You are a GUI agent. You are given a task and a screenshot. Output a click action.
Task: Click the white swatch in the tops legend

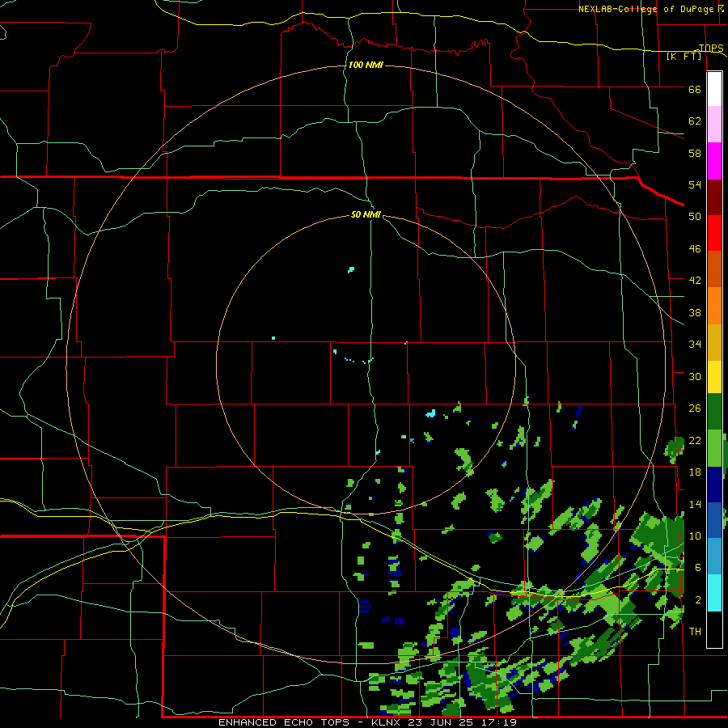[x=714, y=89]
